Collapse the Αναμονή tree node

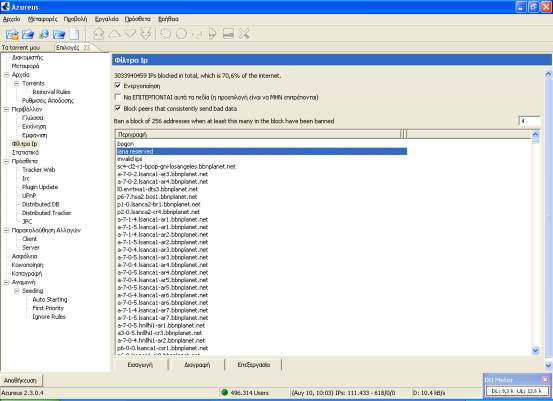[6, 282]
